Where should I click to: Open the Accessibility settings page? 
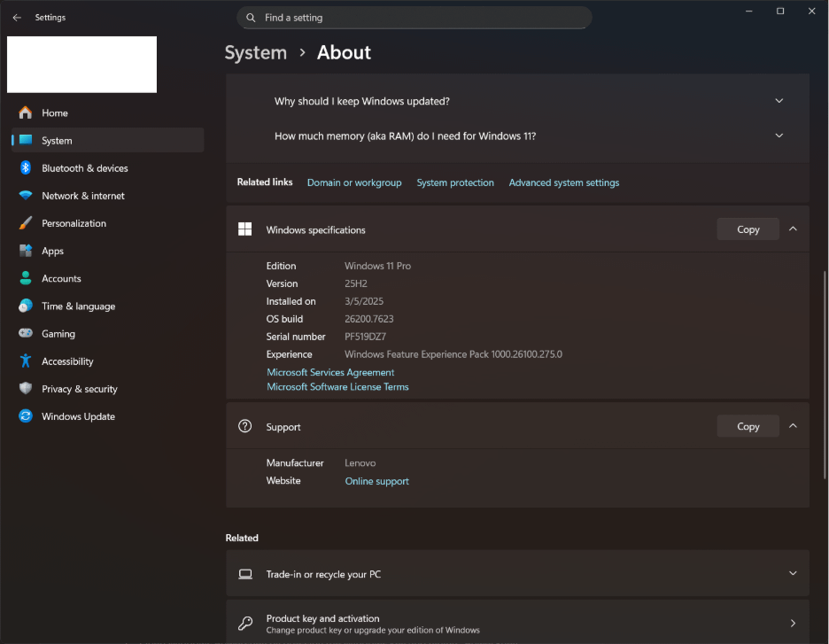tap(107, 361)
